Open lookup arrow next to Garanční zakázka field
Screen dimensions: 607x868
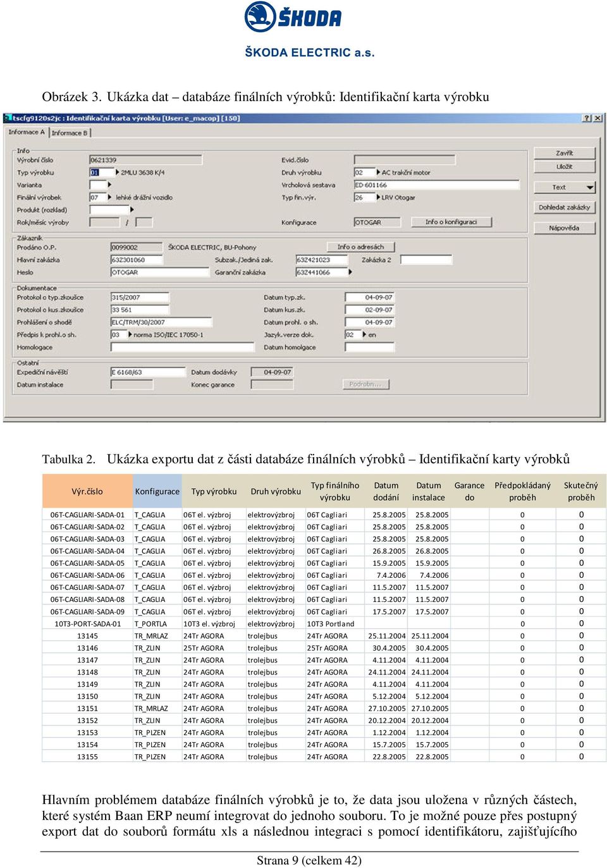point(351,272)
